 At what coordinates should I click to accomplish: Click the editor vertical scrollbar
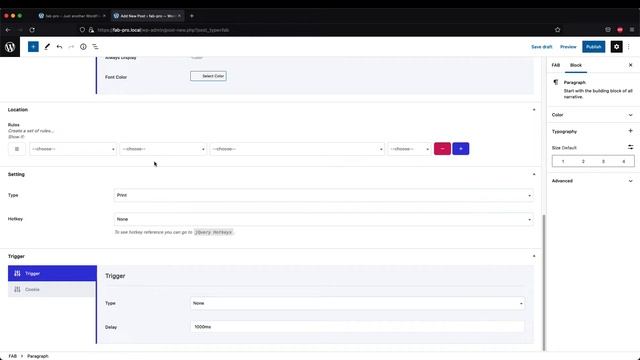tap(544, 282)
